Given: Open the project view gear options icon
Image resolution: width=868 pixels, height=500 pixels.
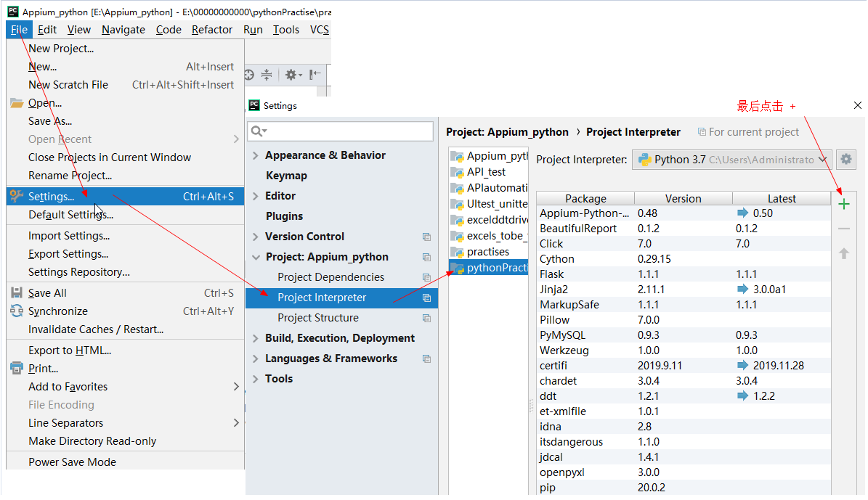Looking at the screenshot, I should pyautogui.click(x=293, y=75).
